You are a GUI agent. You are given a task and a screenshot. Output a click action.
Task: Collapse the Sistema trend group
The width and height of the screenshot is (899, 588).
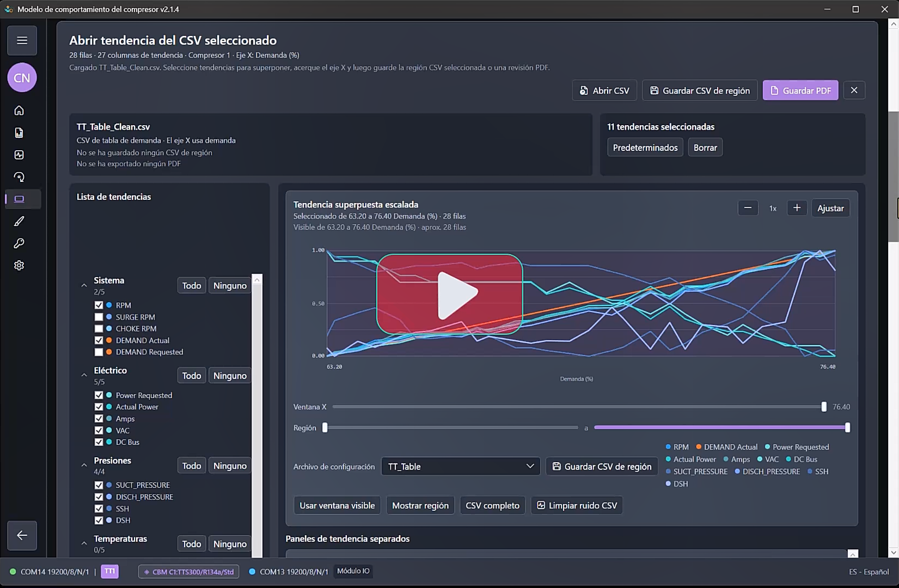coord(84,285)
